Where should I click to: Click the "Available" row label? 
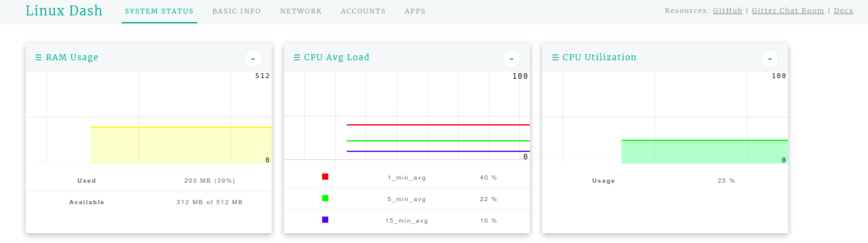(x=87, y=202)
